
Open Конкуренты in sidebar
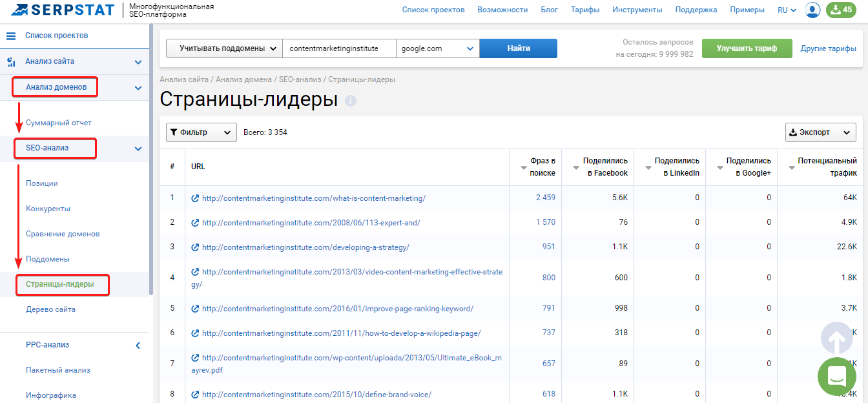[x=48, y=209]
